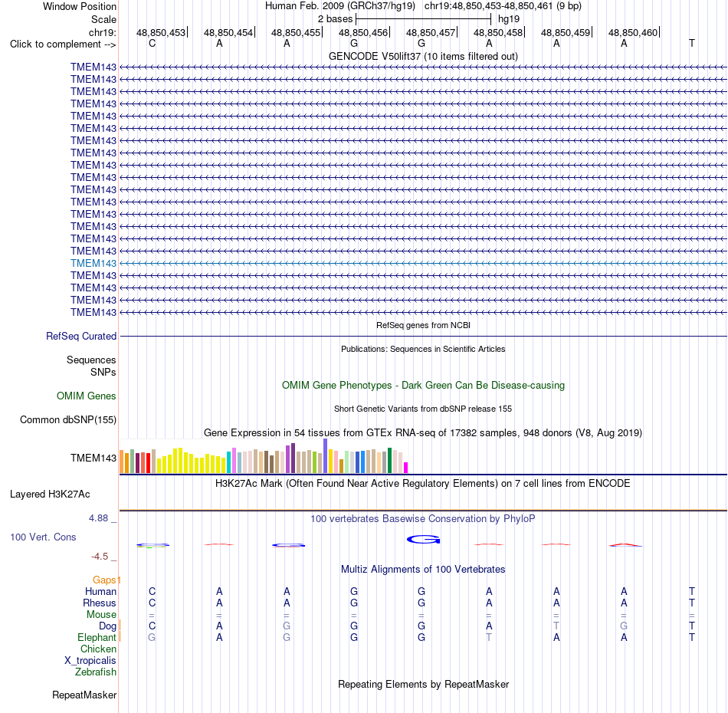
Task: Click 'Repeating Elements by RepeatMasker' title
Action: tap(424, 684)
